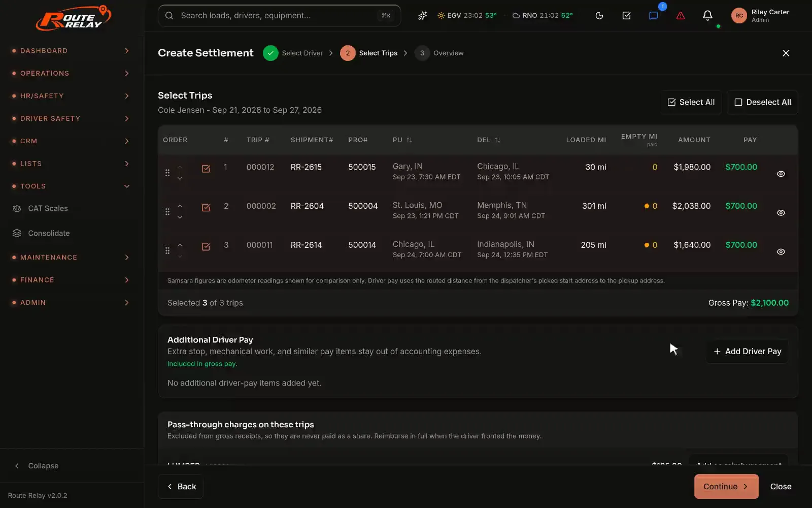Click the RC user avatar
Viewport: 812px width, 508px height.
pyautogui.click(x=739, y=16)
